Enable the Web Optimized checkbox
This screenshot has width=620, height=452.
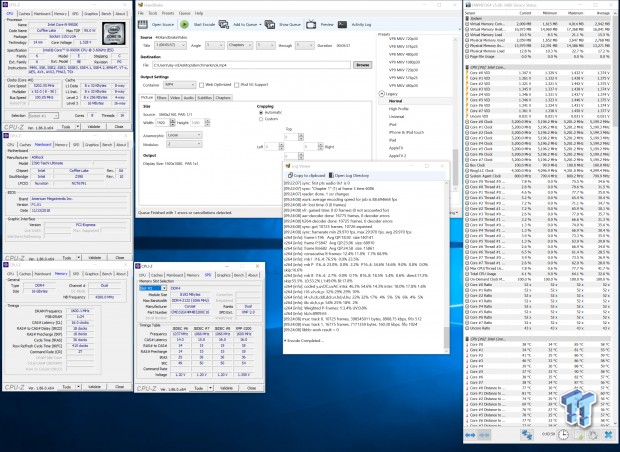point(202,85)
